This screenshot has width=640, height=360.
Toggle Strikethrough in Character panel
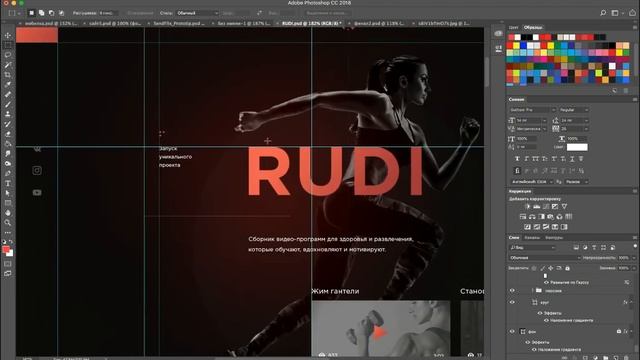tap(581, 159)
